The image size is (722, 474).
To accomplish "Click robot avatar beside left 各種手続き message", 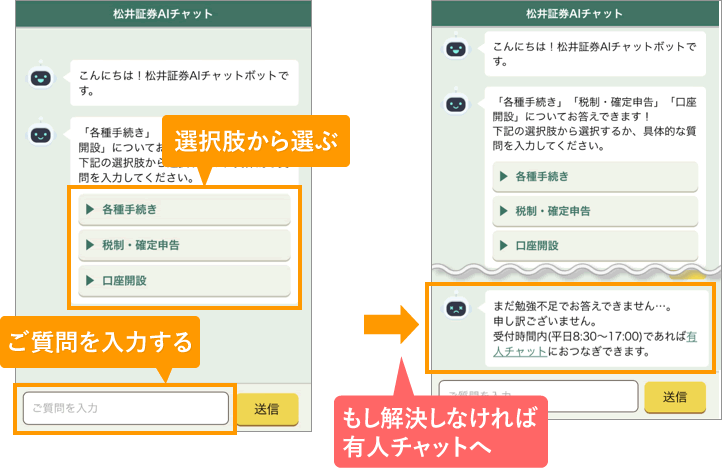I will click(x=41, y=134).
